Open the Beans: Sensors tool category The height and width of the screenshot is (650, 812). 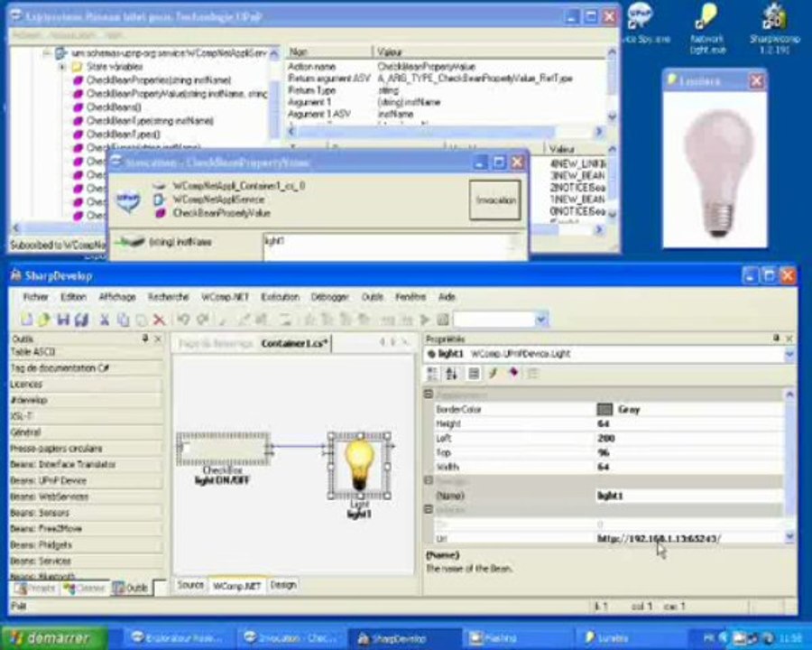pos(86,513)
